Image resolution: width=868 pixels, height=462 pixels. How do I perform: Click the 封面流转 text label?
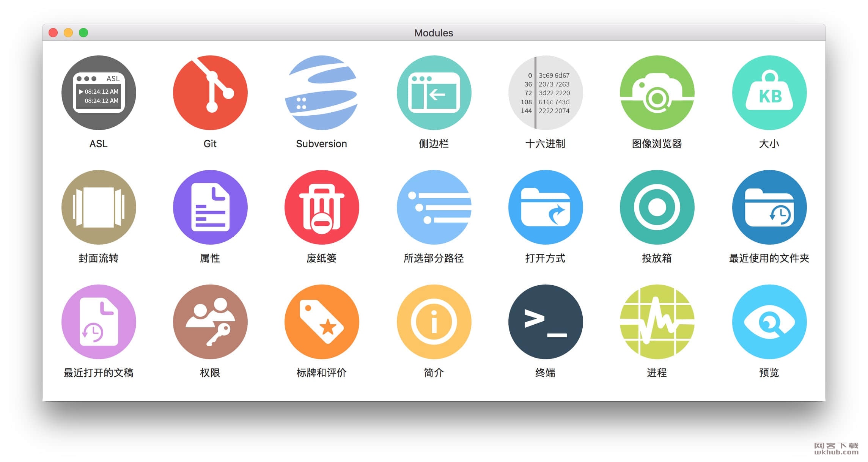click(x=99, y=258)
